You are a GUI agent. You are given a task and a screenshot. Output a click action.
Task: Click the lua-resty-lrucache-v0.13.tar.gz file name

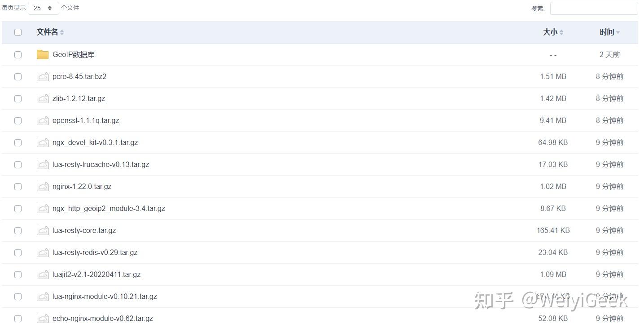pos(101,165)
